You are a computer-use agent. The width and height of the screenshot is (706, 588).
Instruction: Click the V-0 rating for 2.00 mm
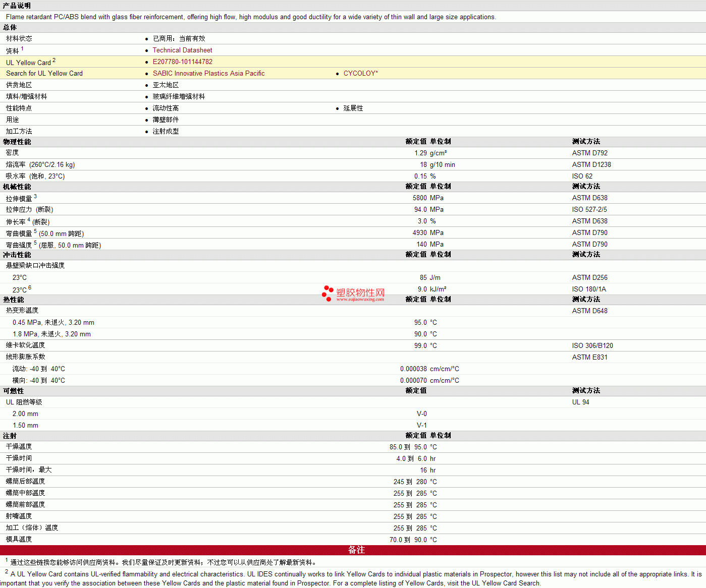(x=422, y=414)
